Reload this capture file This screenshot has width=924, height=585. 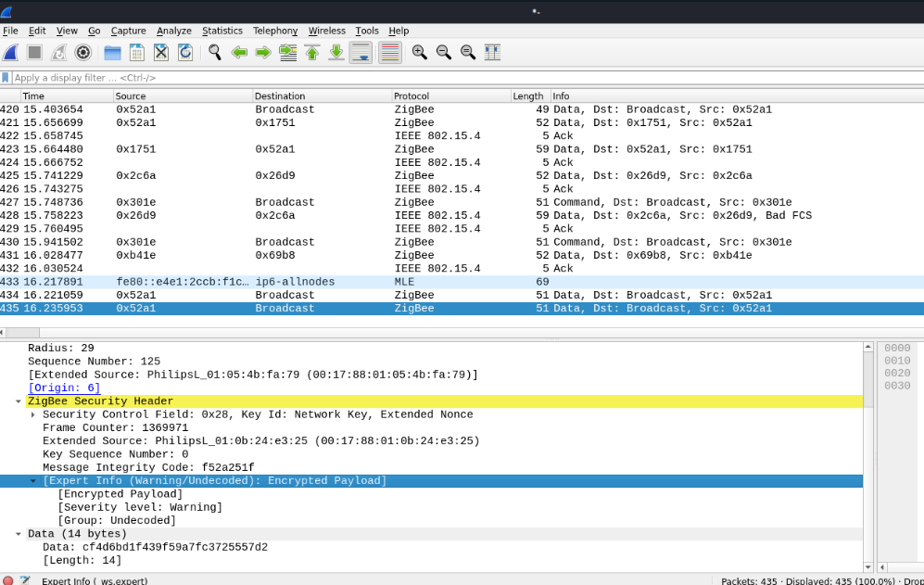pos(185,53)
